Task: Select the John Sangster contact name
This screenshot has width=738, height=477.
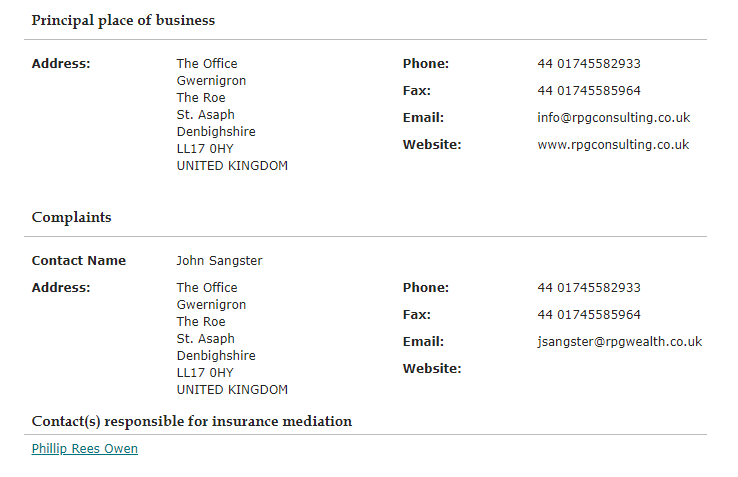Action: click(x=219, y=261)
